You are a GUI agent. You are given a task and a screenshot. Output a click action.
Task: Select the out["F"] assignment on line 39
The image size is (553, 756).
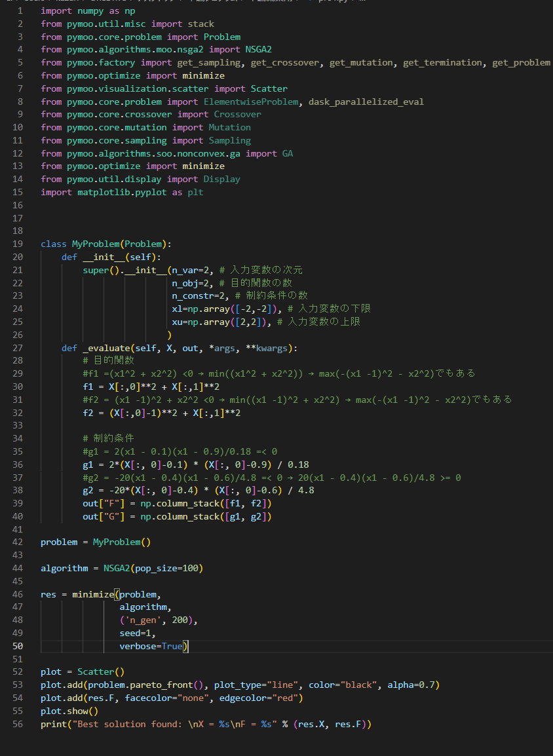pos(102,503)
